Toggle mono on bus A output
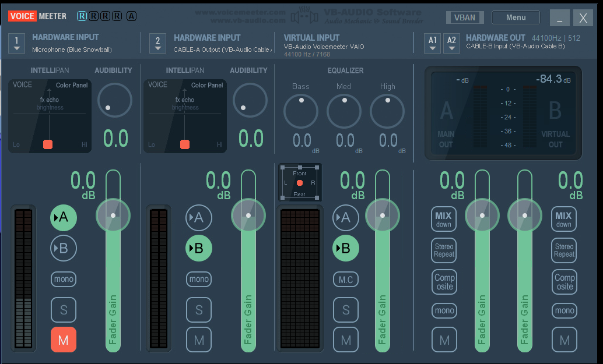This screenshot has height=364, width=603. coord(444,310)
